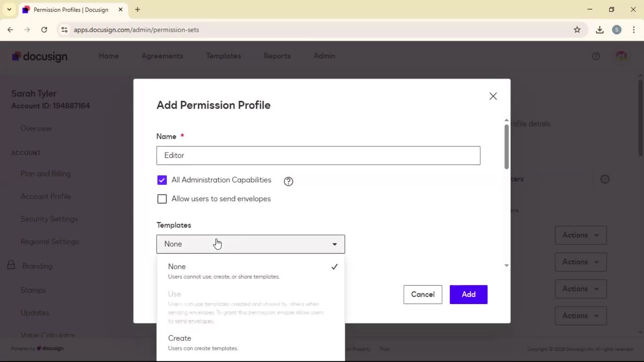644x362 pixels.
Task: Open the second Actions dropdown
Action: 581,262
